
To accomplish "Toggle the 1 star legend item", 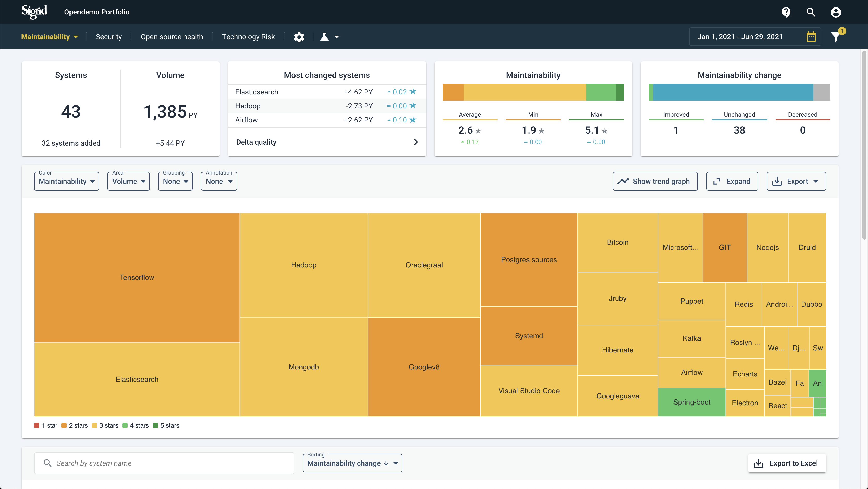I will pyautogui.click(x=46, y=425).
